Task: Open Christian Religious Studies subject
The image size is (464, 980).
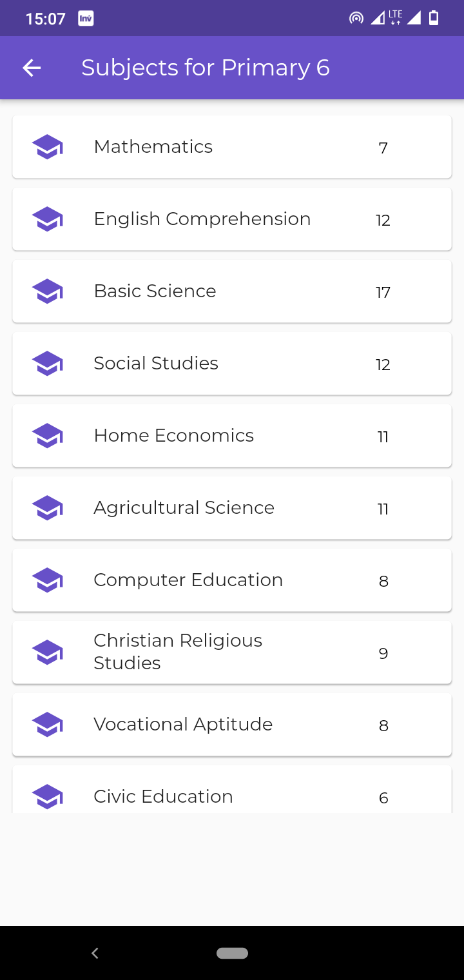Action: (232, 652)
